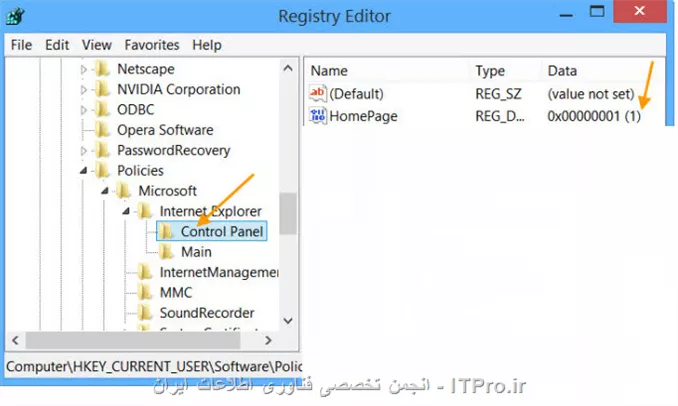The height and width of the screenshot is (406, 678).
Task: Close the Registry Editor window
Action: click(x=640, y=12)
